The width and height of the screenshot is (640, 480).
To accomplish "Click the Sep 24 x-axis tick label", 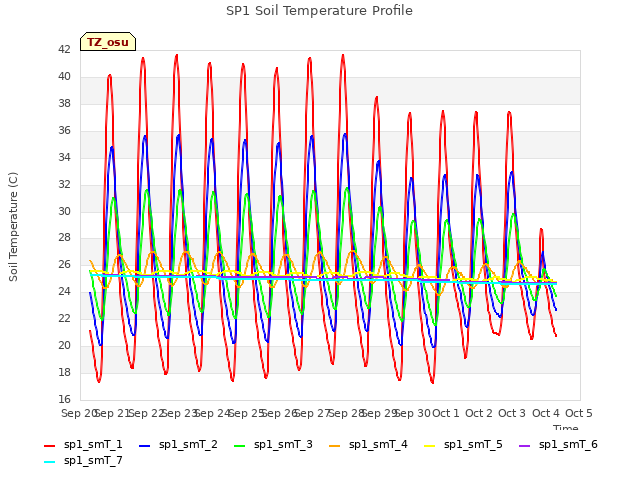I will click(212, 413).
